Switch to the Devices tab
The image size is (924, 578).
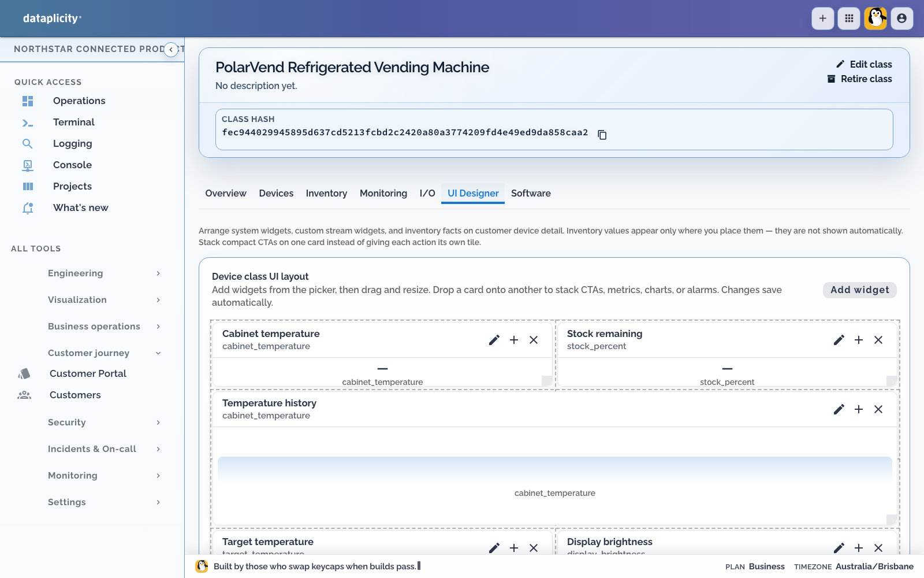(x=276, y=193)
